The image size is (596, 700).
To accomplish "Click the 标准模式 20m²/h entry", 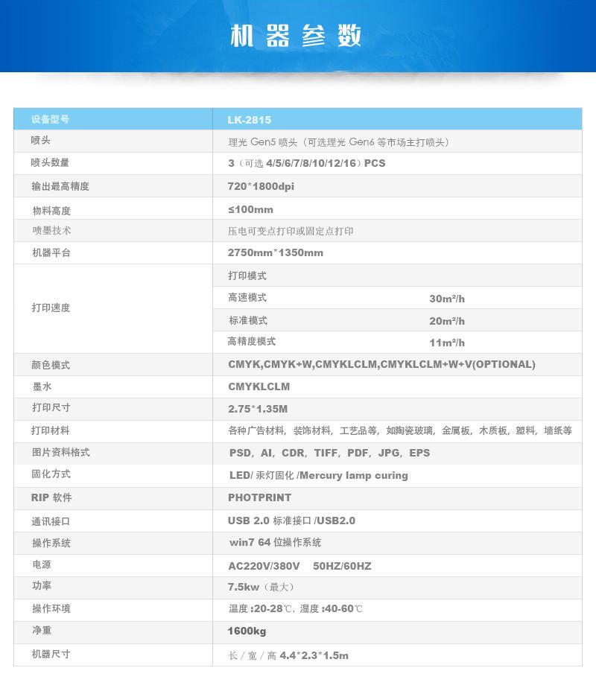I will [x=335, y=320].
